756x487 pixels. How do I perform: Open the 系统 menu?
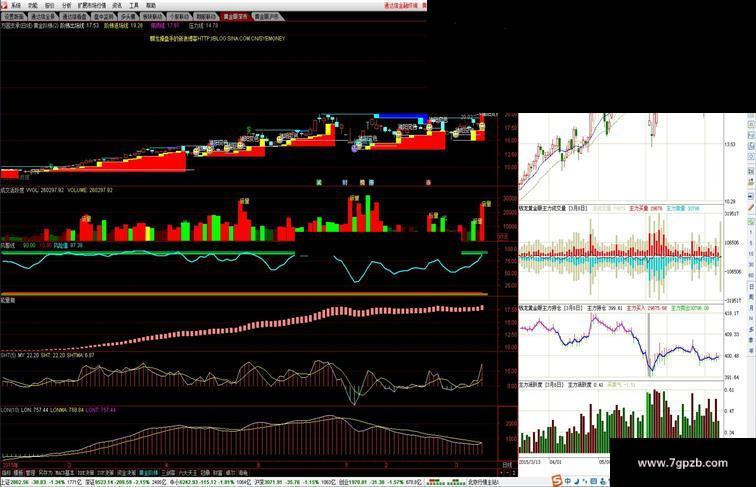pyautogui.click(x=16, y=5)
